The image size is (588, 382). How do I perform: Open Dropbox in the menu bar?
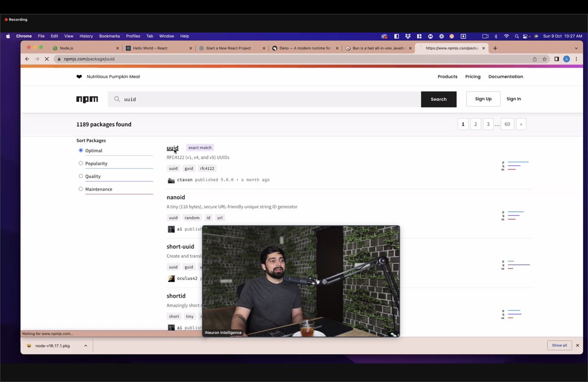[408, 36]
